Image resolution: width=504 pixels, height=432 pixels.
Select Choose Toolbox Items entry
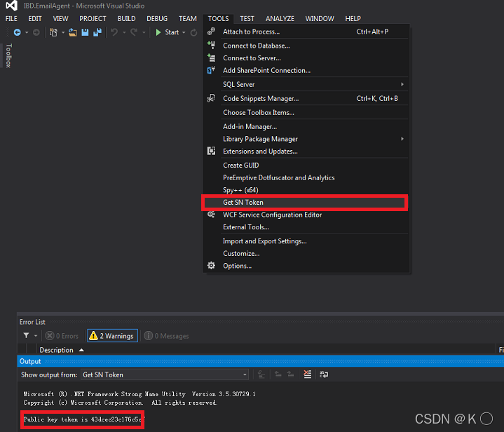click(306, 113)
